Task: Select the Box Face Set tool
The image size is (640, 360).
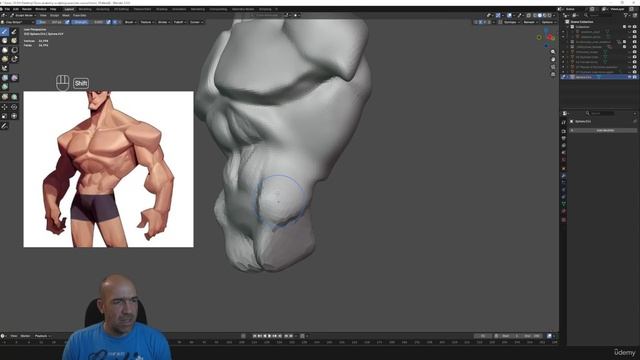Action: (x=4, y=59)
